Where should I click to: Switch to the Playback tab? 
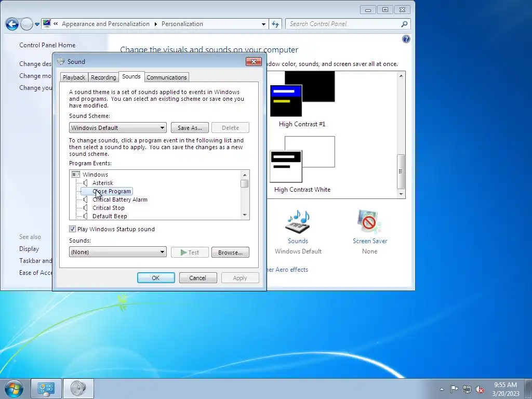(74, 77)
